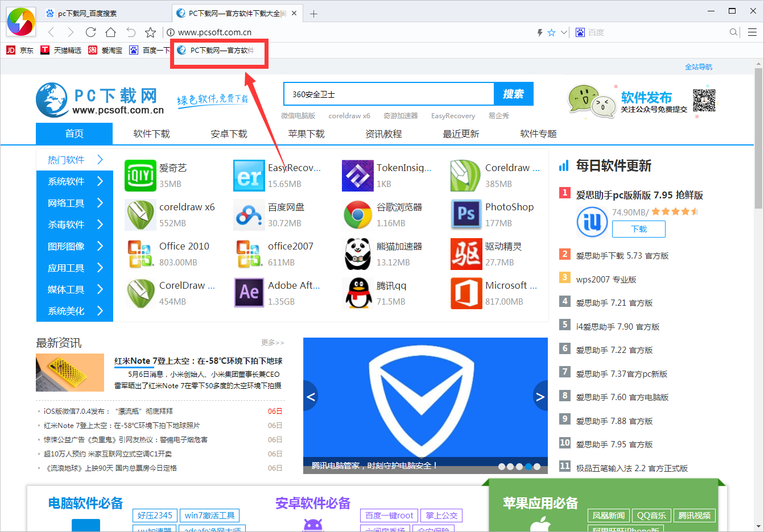764x532 pixels.
Task: Click the blue 搜索 search button
Action: (x=514, y=94)
